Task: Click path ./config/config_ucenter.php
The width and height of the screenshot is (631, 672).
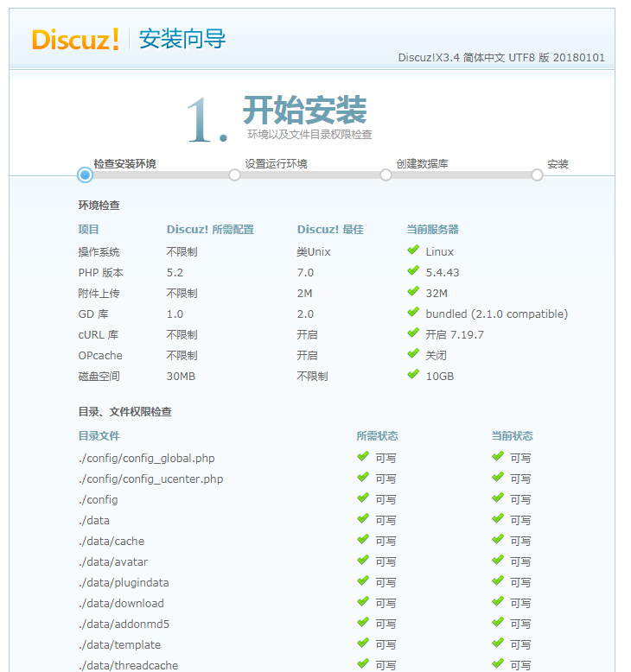Action: pyautogui.click(x=151, y=479)
